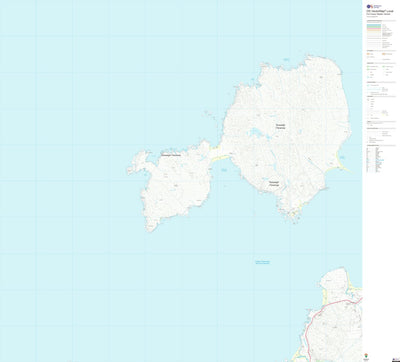The height and width of the screenshot is (362, 400).
Task: Click the coloured crest emblem below the legend
Action: point(365,357)
